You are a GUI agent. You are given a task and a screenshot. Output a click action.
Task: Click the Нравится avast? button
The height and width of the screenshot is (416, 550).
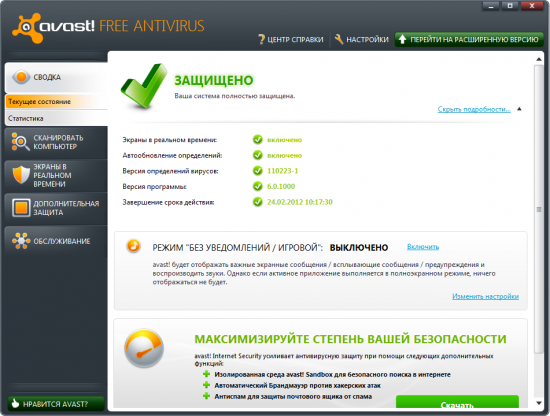tap(56, 404)
